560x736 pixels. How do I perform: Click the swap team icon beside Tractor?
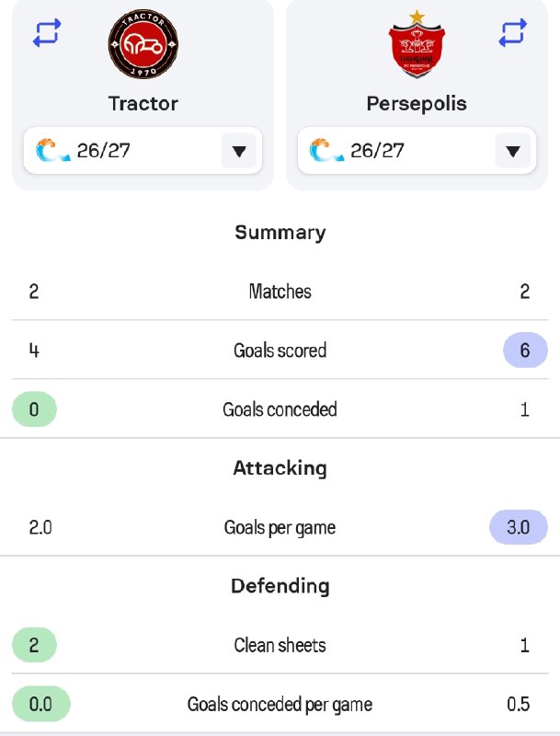[47, 32]
